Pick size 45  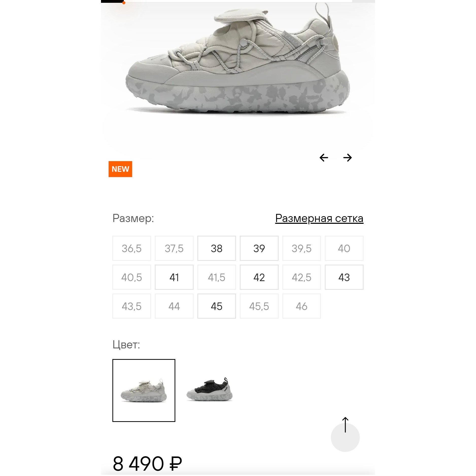tap(216, 306)
